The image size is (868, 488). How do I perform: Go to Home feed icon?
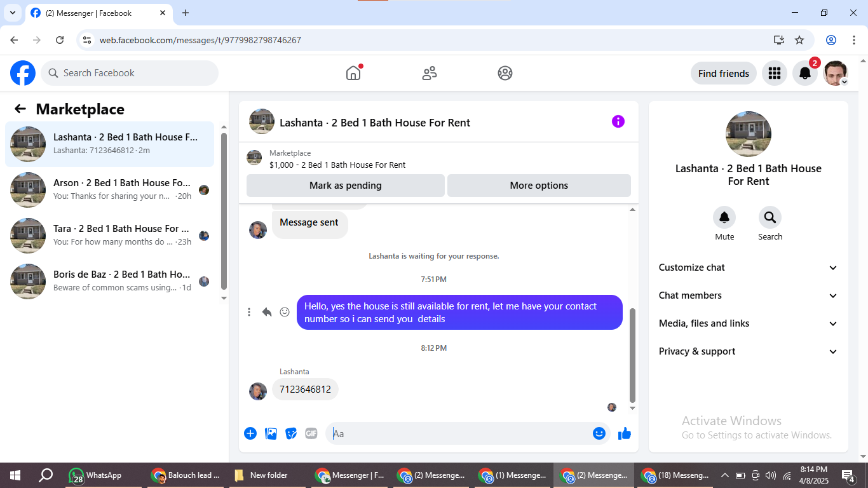[353, 73]
